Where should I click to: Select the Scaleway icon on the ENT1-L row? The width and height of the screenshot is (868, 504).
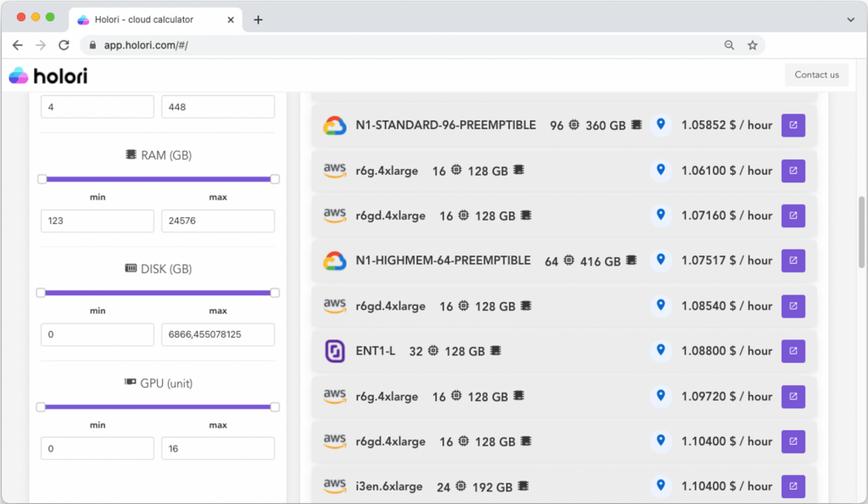point(335,350)
